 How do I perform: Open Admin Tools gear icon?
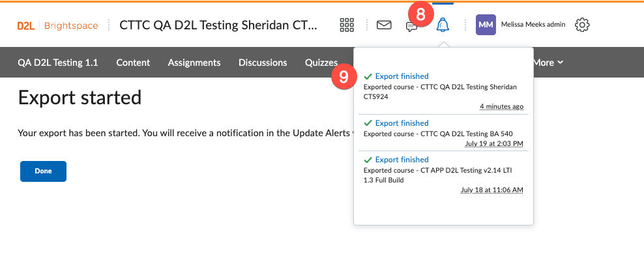582,25
